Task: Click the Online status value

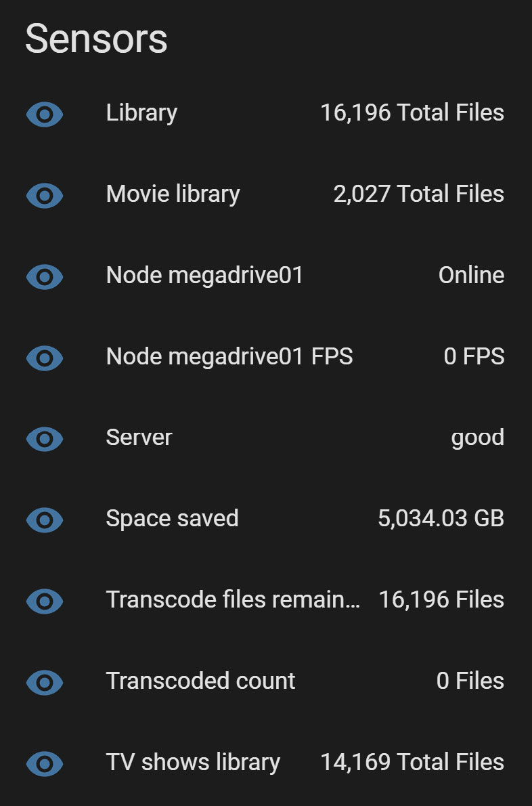Action: coord(471,275)
